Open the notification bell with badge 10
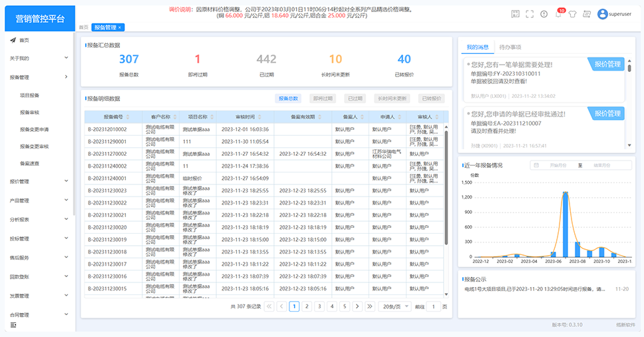The width and height of the screenshot is (644, 337). 559,14
